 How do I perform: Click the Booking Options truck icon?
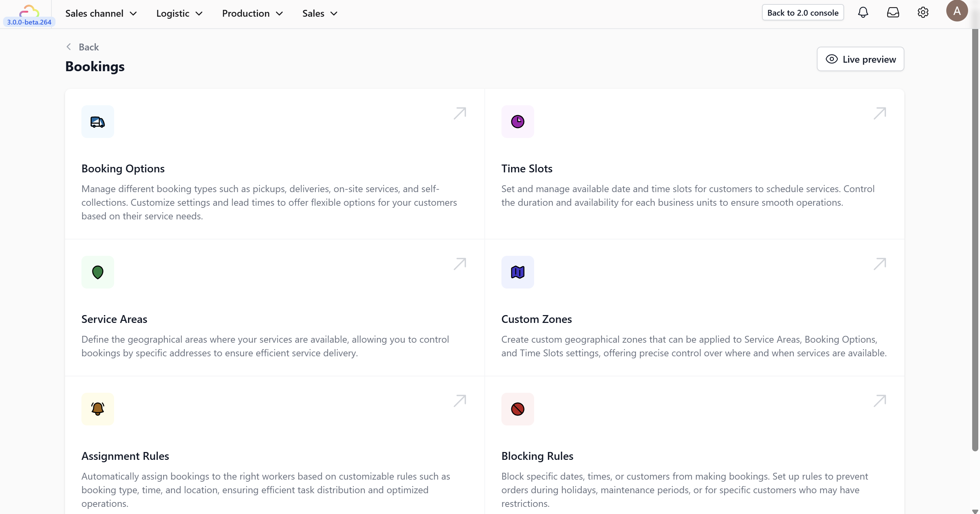(x=97, y=122)
